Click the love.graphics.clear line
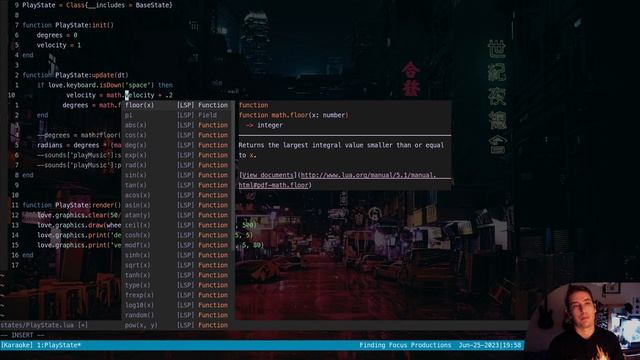 pyautogui.click(x=79, y=215)
